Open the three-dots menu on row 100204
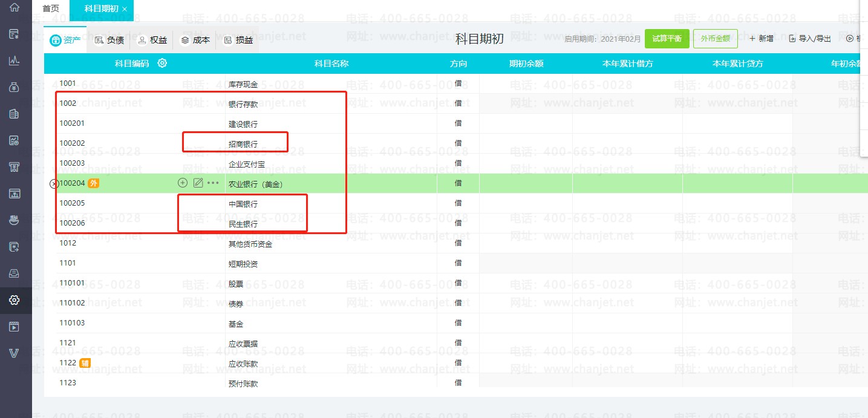 (x=213, y=183)
